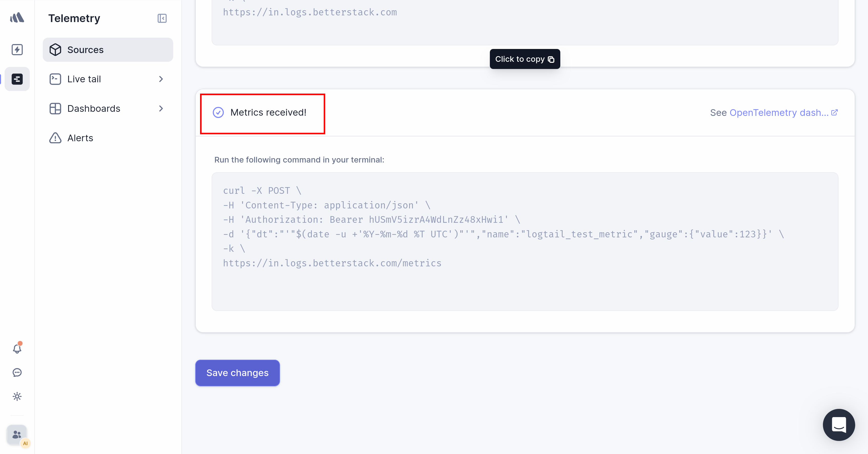Screen dimensions: 868x454
Task: Open the notifications bell icon
Action: pos(17,348)
